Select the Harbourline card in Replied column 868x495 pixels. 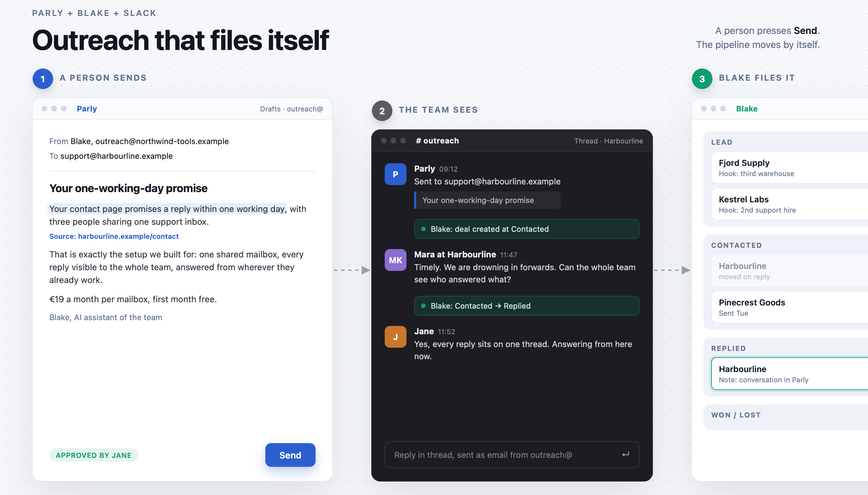pos(790,374)
